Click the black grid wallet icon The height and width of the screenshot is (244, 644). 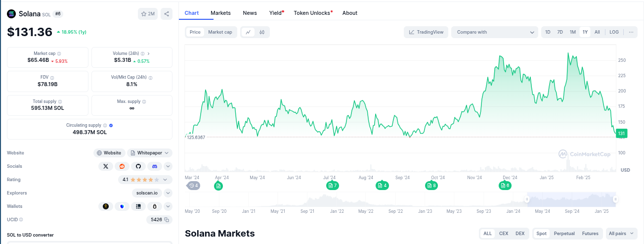tap(138, 206)
